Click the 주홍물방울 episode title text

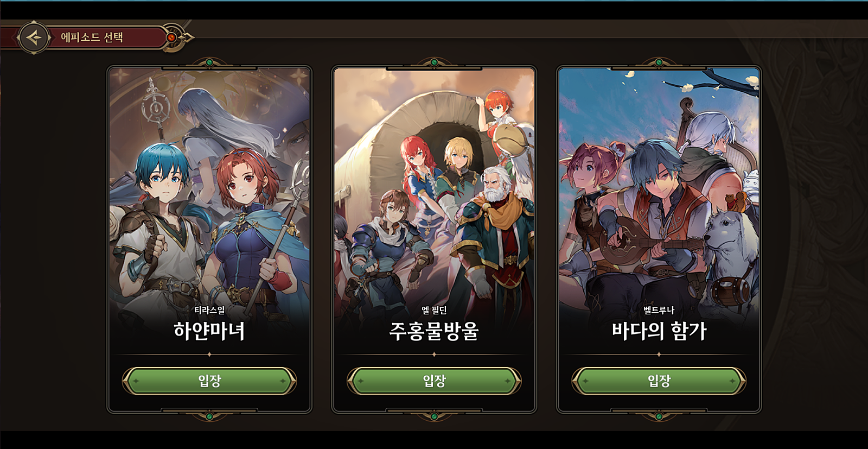point(434,331)
